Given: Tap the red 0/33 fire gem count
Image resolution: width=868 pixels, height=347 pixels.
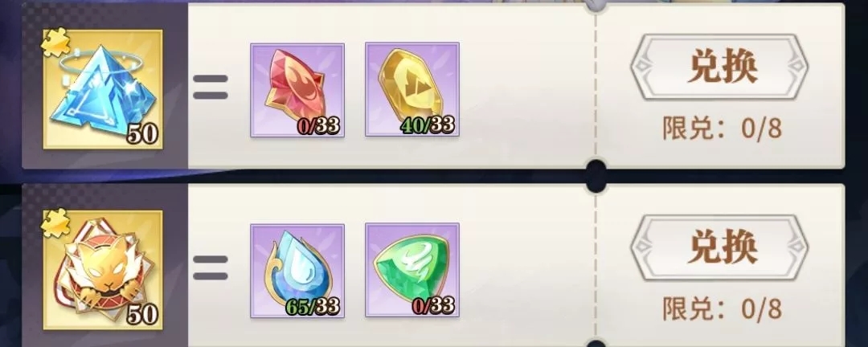Looking at the screenshot, I should point(317,126).
